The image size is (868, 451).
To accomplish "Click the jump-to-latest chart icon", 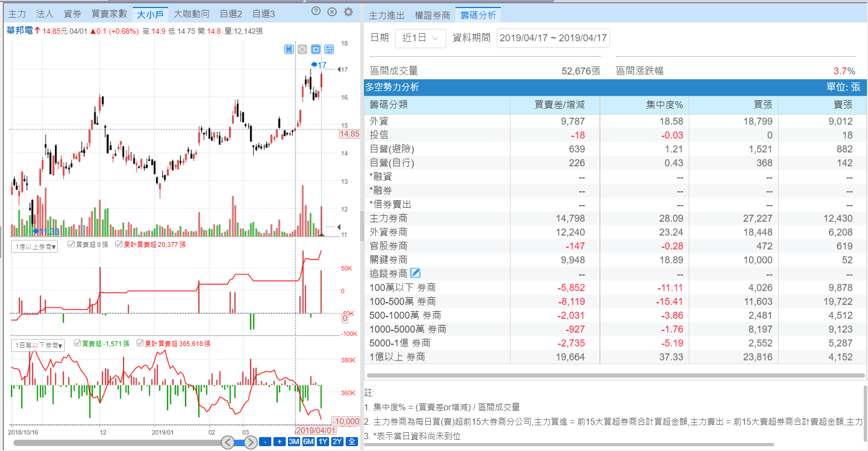I will coord(289,49).
